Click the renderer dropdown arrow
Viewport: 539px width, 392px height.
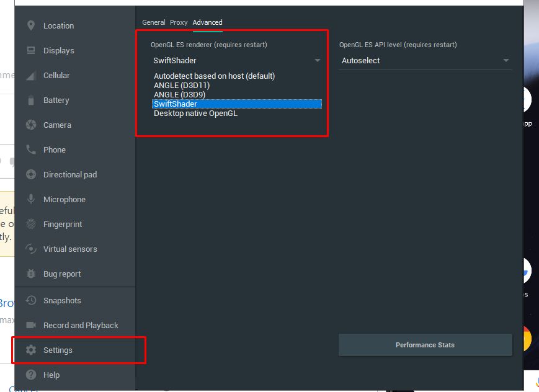318,61
